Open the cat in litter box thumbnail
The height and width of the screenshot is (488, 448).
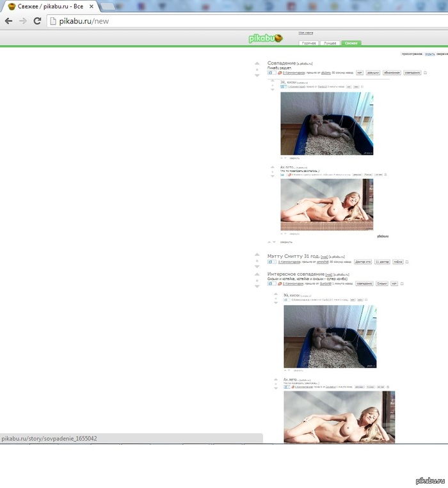click(326, 123)
